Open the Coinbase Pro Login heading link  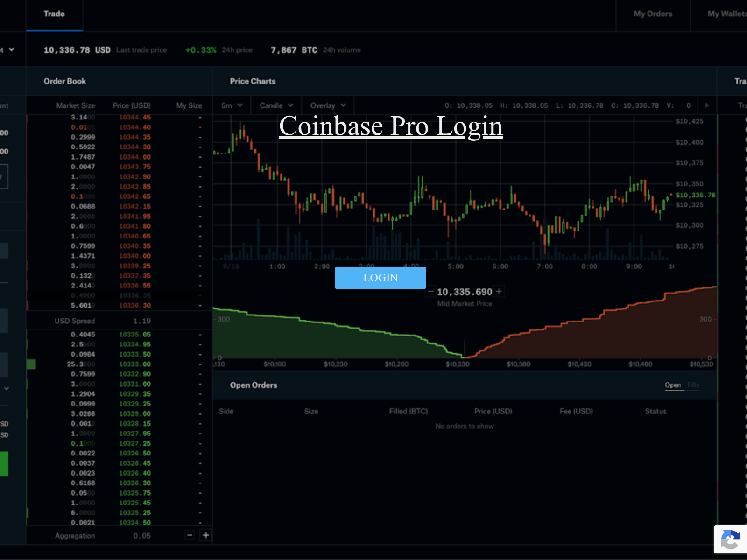tap(391, 126)
